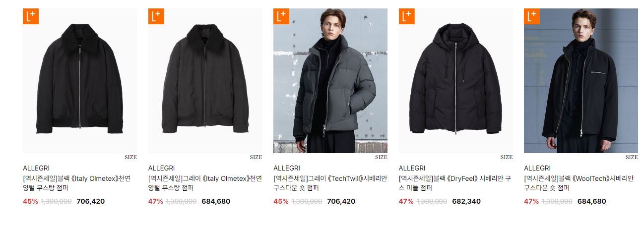
Task: Show SIZE options under the DryFeel hooded jacket
Action: pos(507,157)
